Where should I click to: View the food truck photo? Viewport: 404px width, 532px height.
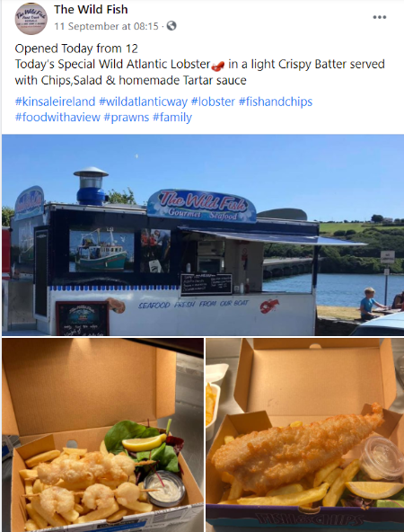coord(203,235)
